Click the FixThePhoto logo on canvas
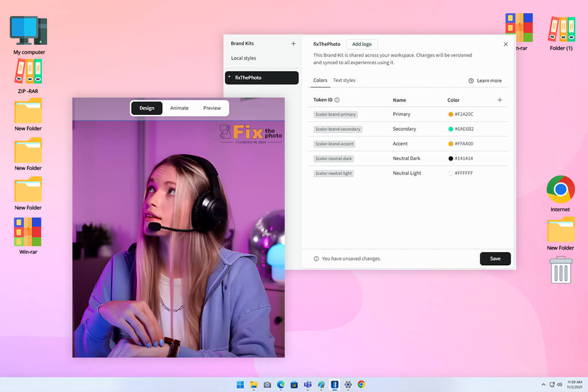This screenshot has height=392, width=588. pos(250,134)
